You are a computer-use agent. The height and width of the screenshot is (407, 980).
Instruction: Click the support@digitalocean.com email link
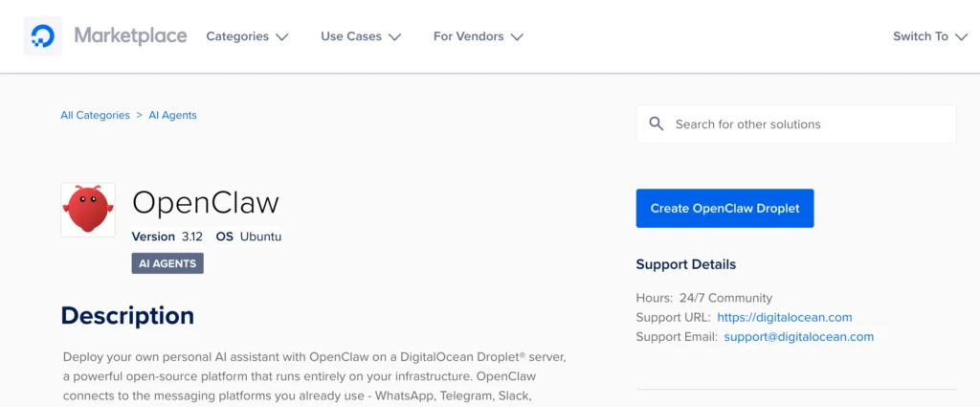click(x=799, y=336)
